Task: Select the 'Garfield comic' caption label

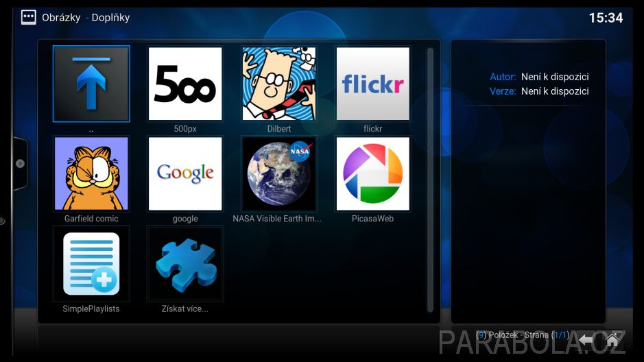Action: click(91, 219)
